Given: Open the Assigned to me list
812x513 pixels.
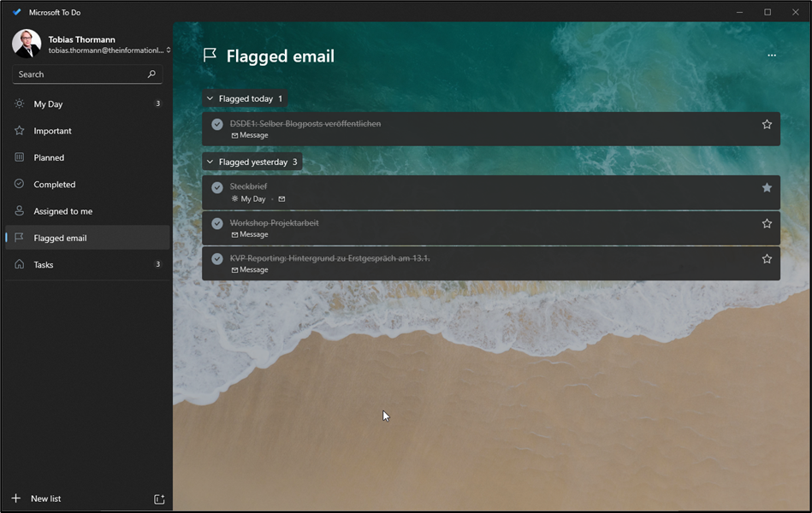Looking at the screenshot, I should coord(87,211).
